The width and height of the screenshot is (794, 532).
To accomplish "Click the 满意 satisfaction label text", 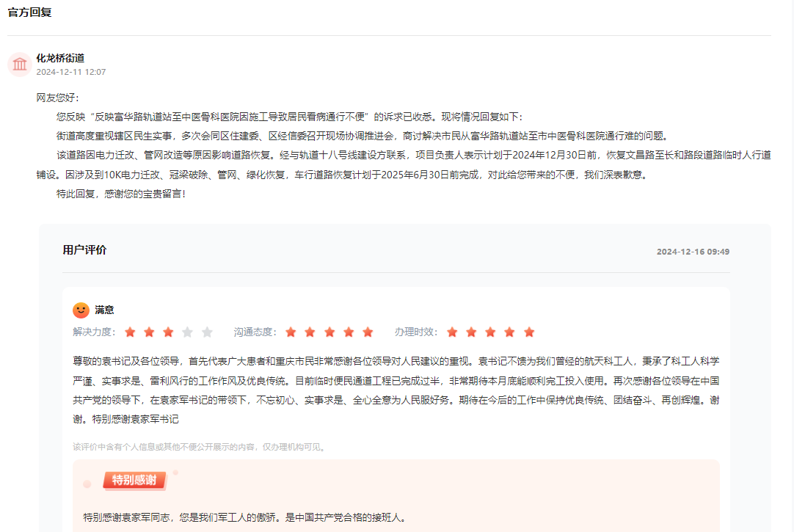I will coord(104,310).
